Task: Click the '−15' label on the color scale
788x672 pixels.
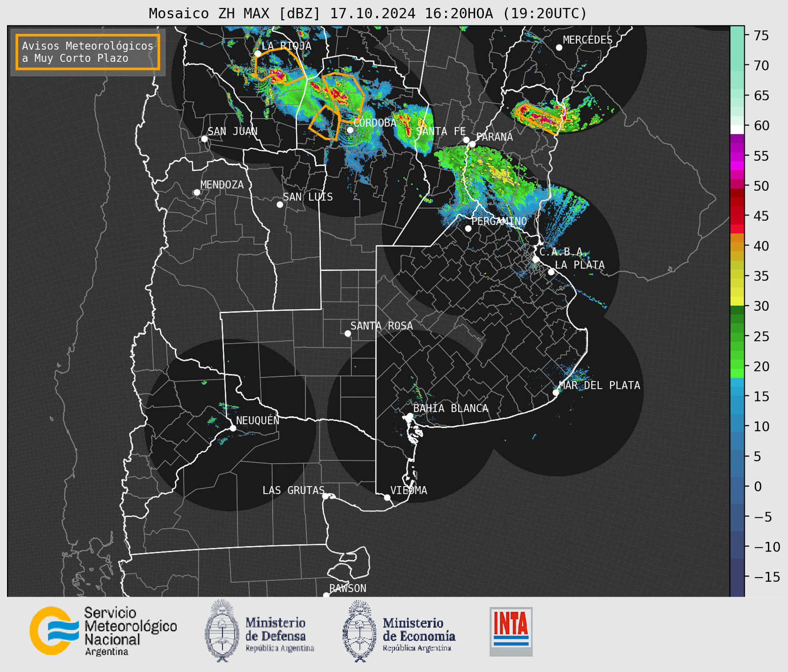Action: 767,577
